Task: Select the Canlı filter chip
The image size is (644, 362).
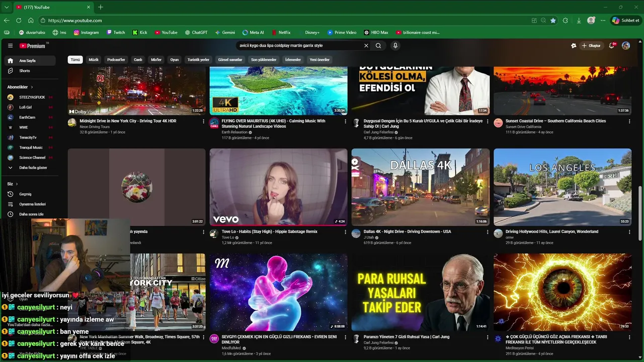Action: pyautogui.click(x=138, y=60)
